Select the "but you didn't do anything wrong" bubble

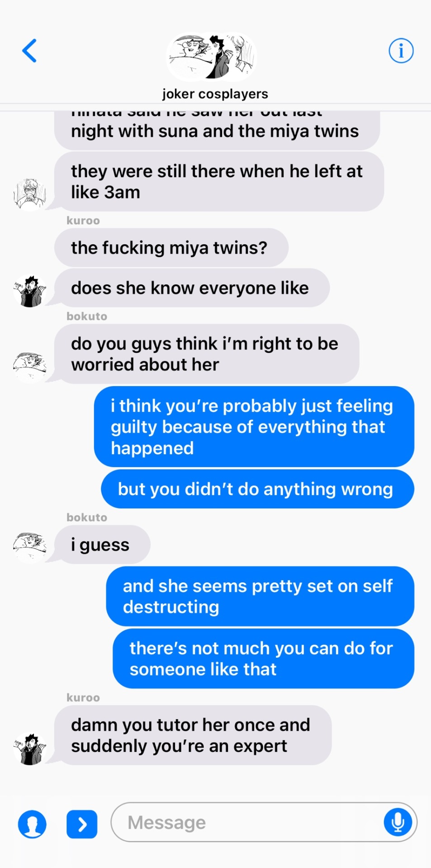point(258,489)
